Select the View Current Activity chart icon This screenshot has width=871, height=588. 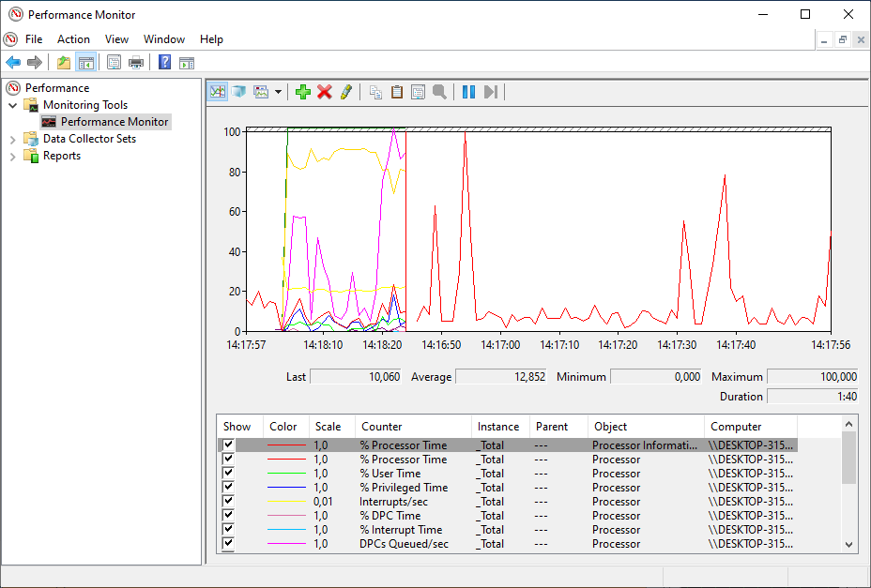pyautogui.click(x=218, y=91)
